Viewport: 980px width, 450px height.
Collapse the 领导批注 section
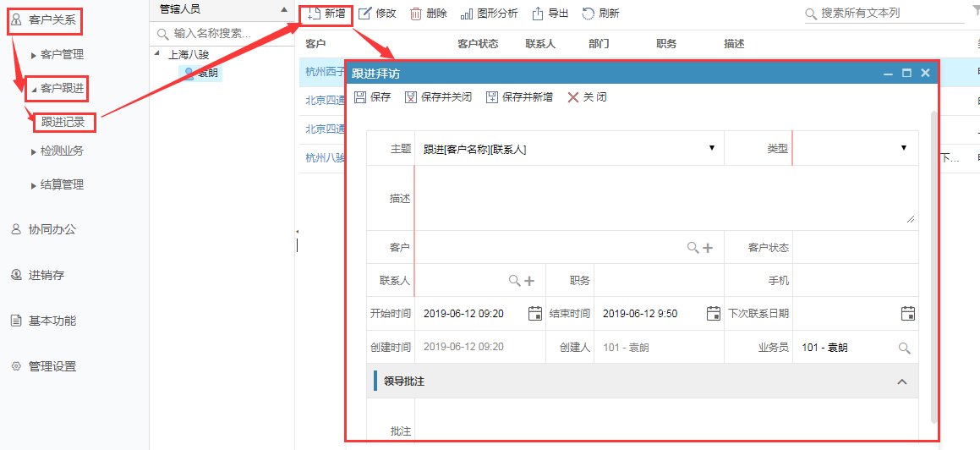[901, 382]
